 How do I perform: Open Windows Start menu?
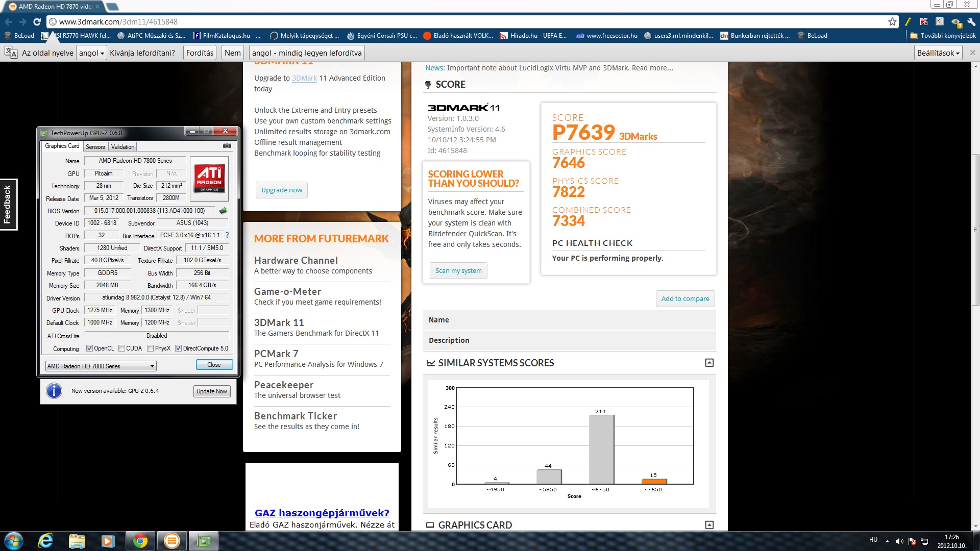14,541
